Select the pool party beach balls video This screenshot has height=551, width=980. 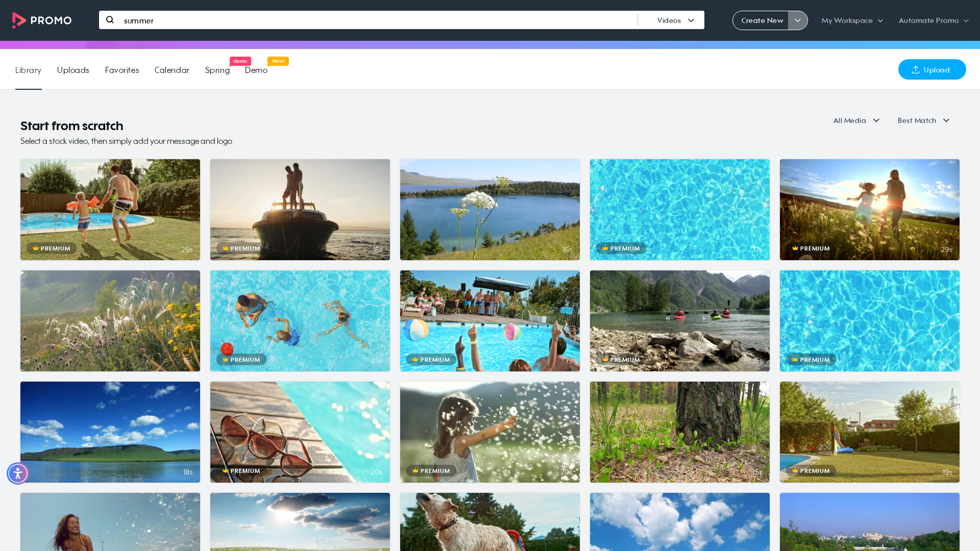pos(490,321)
